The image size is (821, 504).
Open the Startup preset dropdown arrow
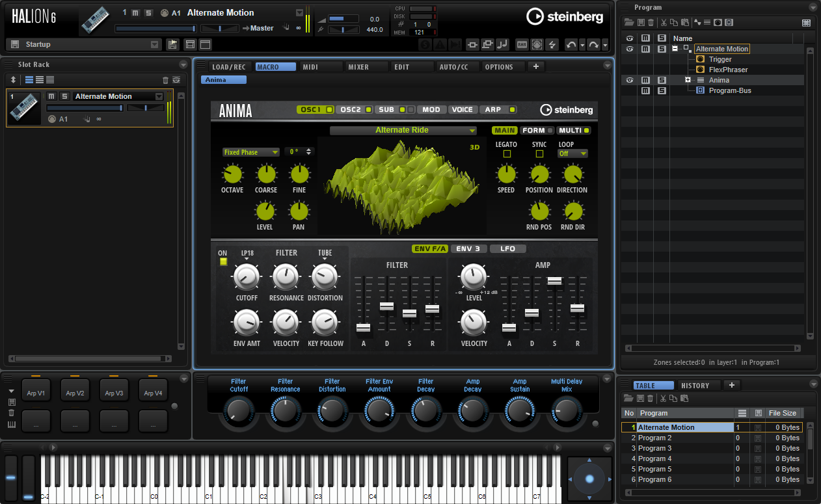pyautogui.click(x=154, y=44)
